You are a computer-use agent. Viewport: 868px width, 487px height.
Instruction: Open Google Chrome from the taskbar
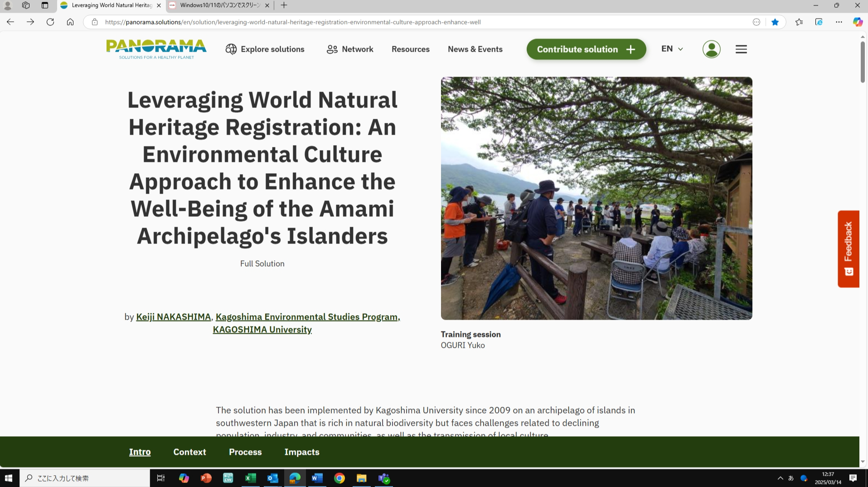(339, 478)
